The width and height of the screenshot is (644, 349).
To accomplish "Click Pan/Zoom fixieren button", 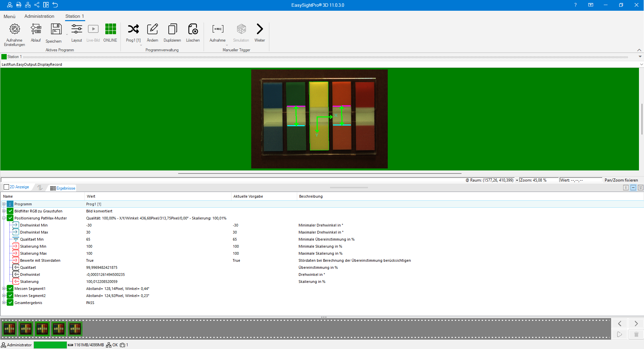I will pos(621,180).
